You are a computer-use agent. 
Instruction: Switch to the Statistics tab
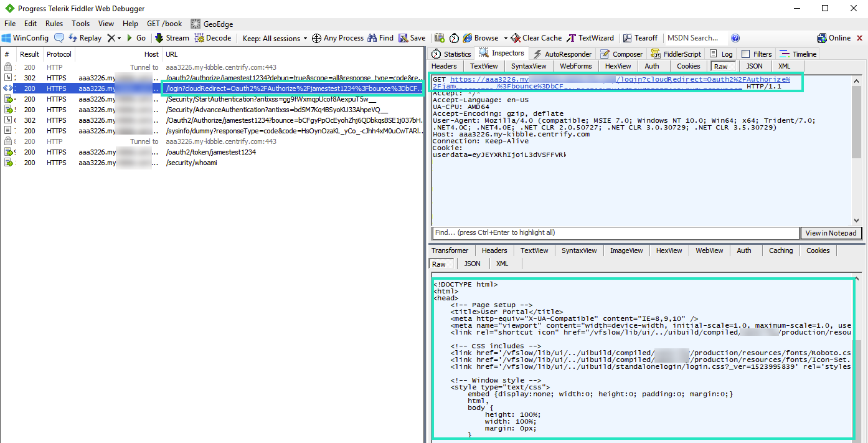point(451,54)
